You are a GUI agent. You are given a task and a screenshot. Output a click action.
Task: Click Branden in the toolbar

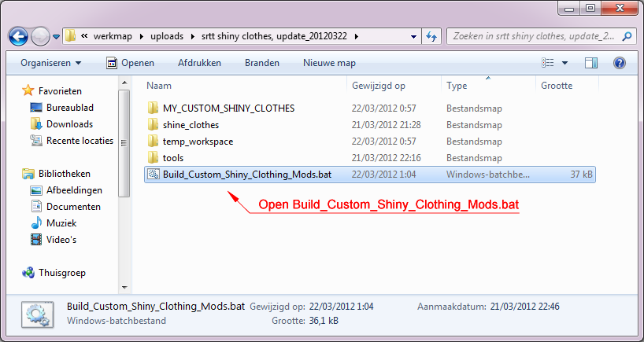[x=262, y=63]
